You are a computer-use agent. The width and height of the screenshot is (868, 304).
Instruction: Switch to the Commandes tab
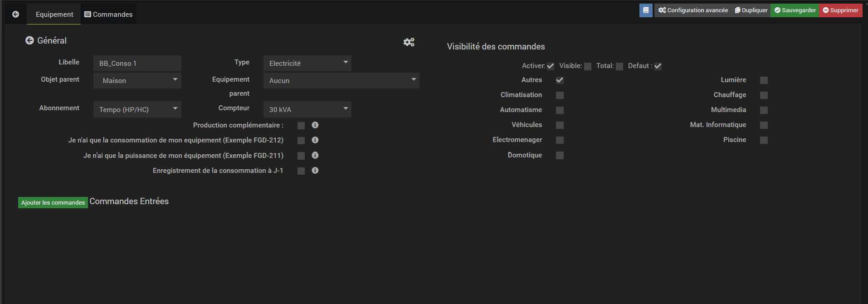tap(108, 15)
